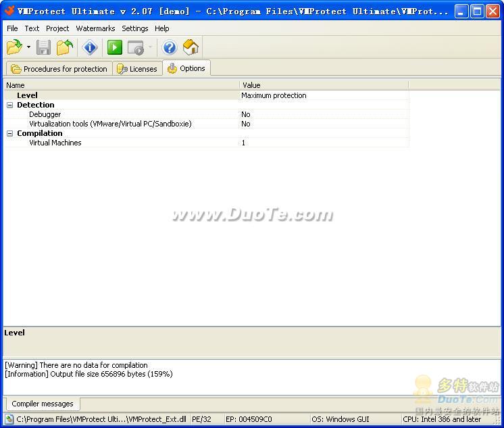Screen dimensions: 504x428
Task: Switch to Procedures for protection tab
Action: (59, 69)
